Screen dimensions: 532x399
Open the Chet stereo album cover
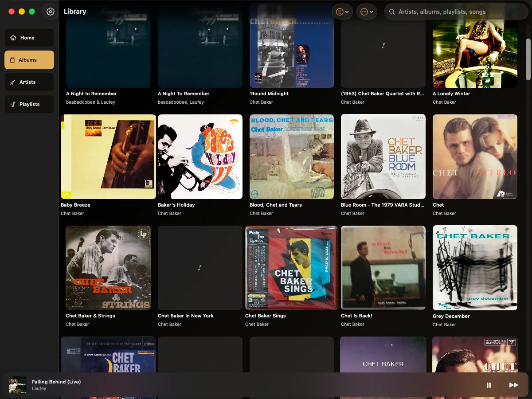[475, 156]
